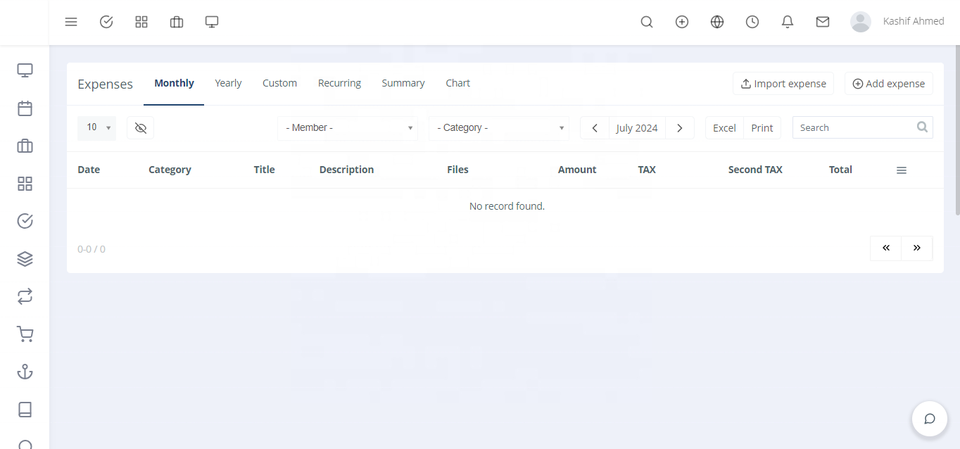Open the Member filter dropdown
960x449 pixels.
(x=348, y=128)
